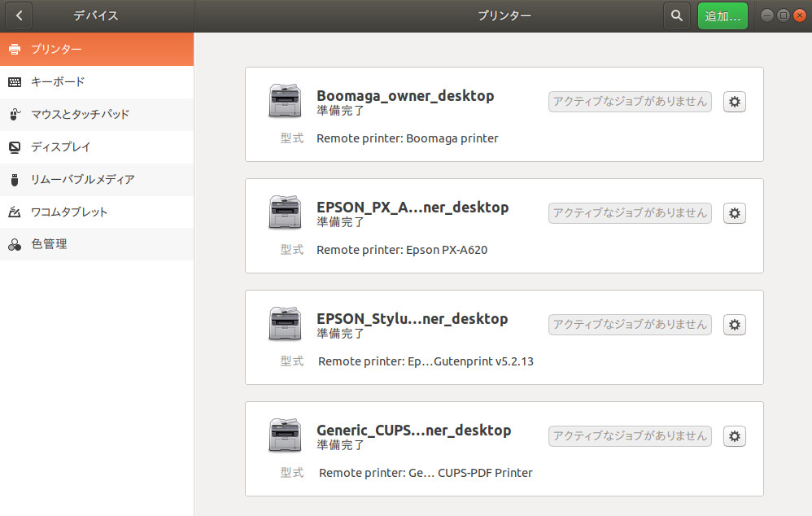Open gear settings for Generic_CUPS printer
Image resolution: width=812 pixels, height=516 pixels.
point(735,436)
